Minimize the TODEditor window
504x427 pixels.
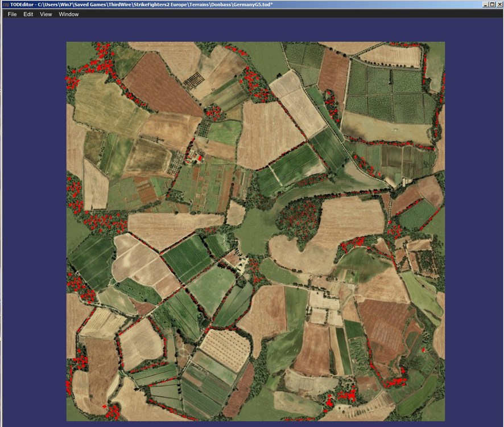click(x=486, y=5)
